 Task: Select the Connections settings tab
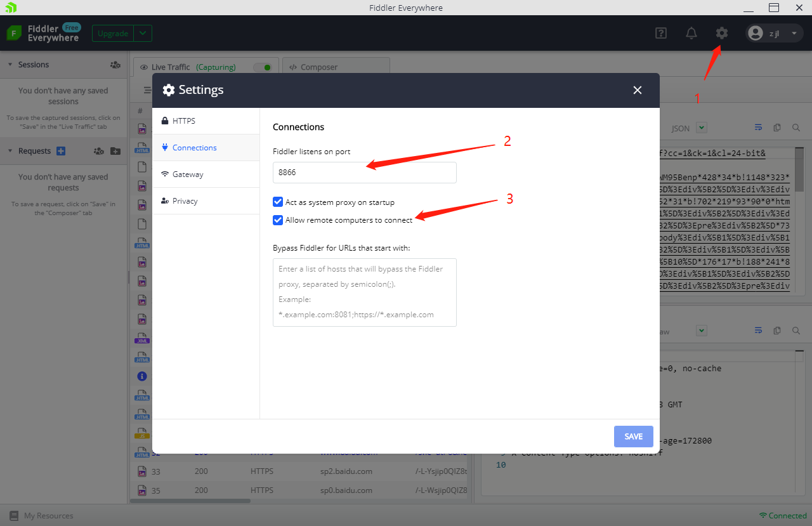[206, 147]
